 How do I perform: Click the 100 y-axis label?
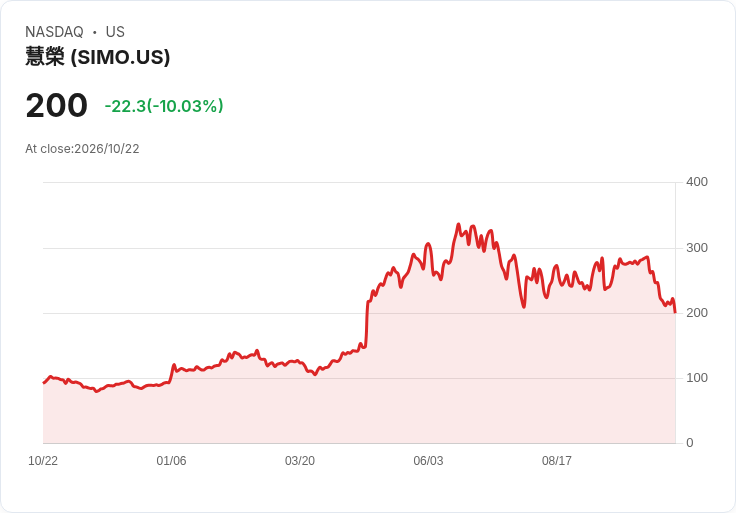tap(697, 378)
